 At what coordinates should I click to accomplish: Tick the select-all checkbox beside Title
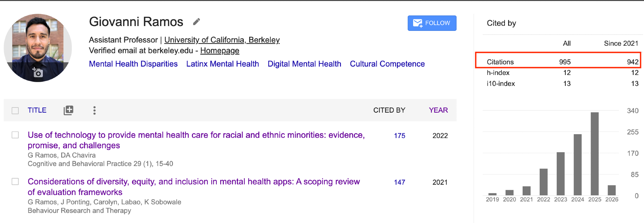point(15,111)
